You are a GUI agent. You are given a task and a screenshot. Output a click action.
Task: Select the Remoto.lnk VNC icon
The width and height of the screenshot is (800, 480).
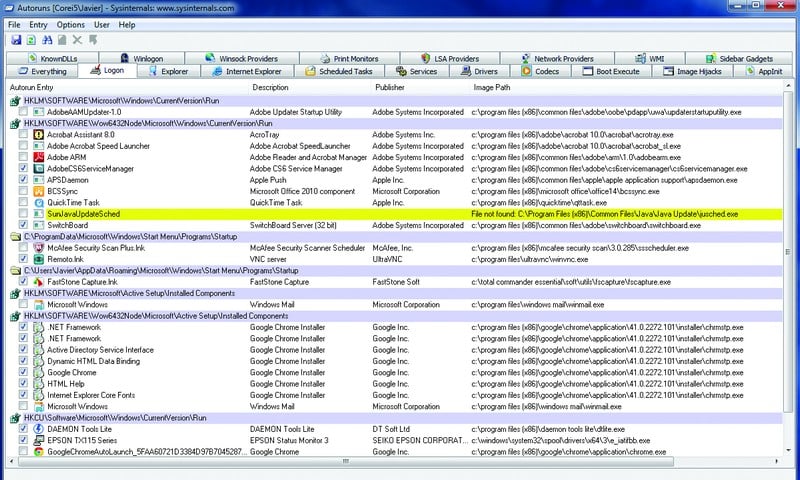click(x=38, y=259)
